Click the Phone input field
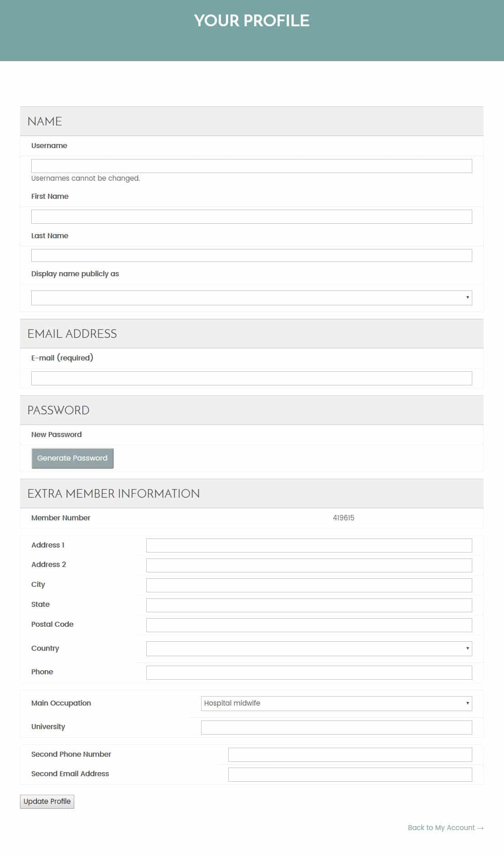Screen dimensions: 504x855 point(309,672)
